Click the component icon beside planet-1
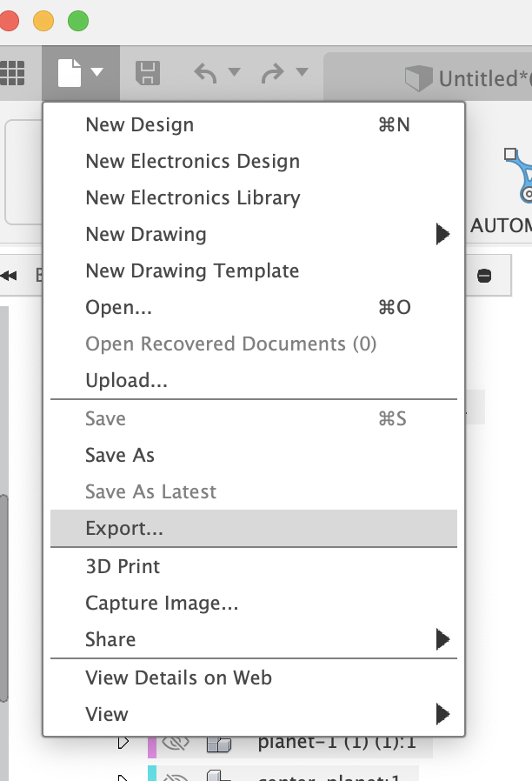 [x=218, y=744]
